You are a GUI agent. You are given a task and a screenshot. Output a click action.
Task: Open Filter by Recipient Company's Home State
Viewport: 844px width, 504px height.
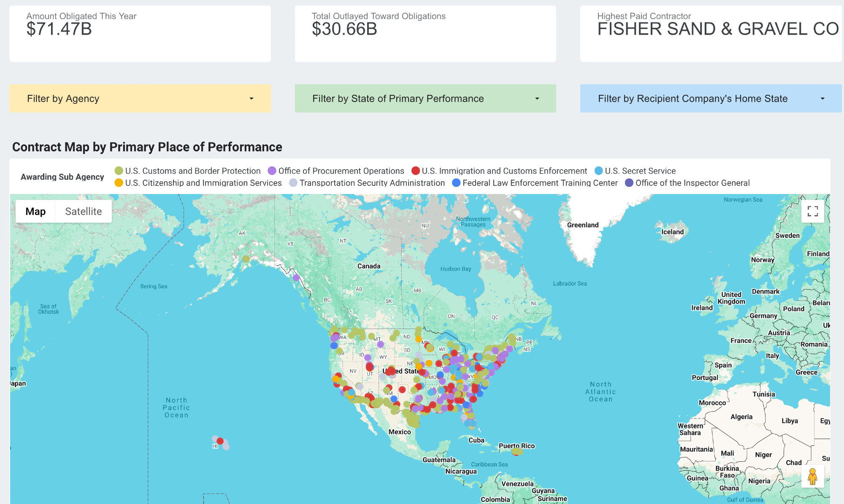click(x=711, y=98)
